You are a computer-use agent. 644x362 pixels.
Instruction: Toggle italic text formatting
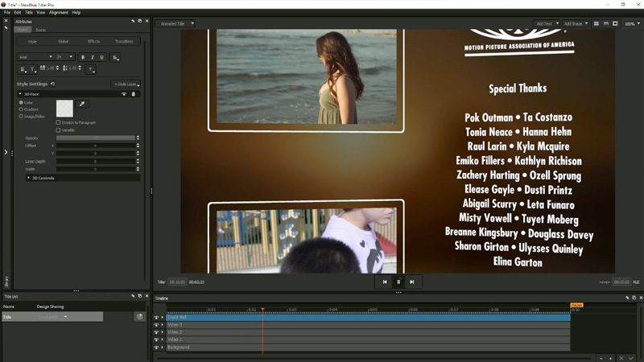[93, 57]
